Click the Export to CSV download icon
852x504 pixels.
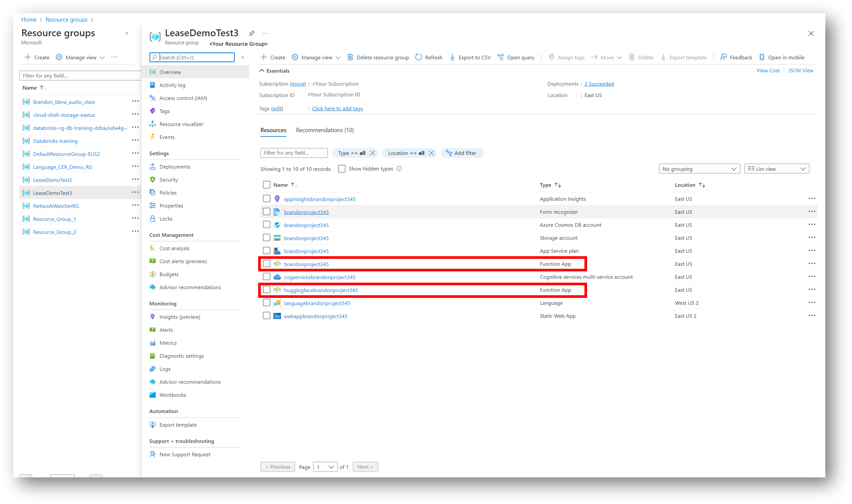tap(452, 57)
